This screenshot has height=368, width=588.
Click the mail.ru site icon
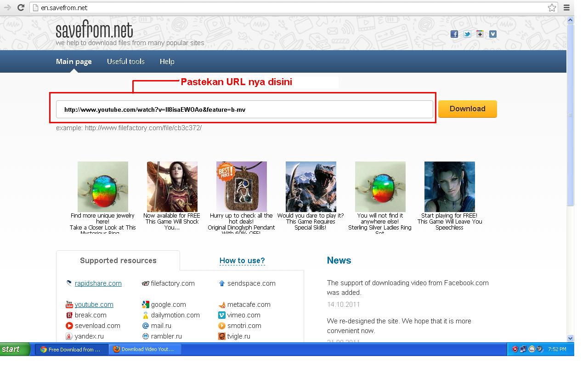pyautogui.click(x=146, y=326)
